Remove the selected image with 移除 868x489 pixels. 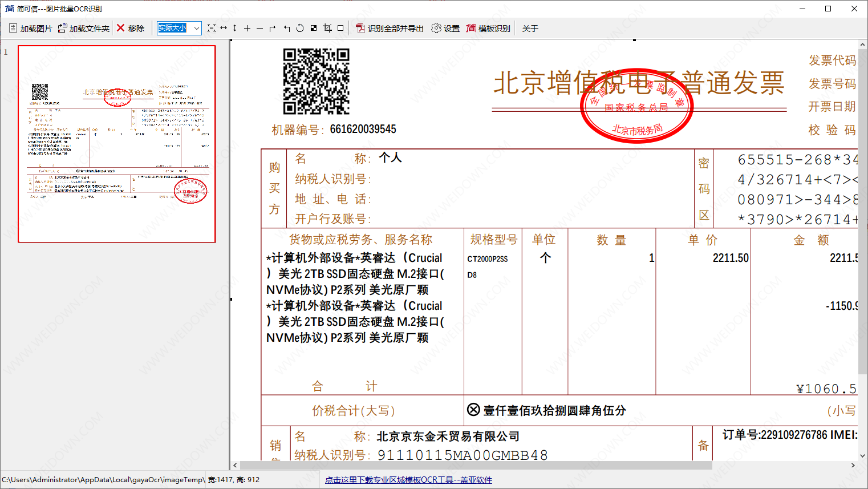[x=131, y=28]
